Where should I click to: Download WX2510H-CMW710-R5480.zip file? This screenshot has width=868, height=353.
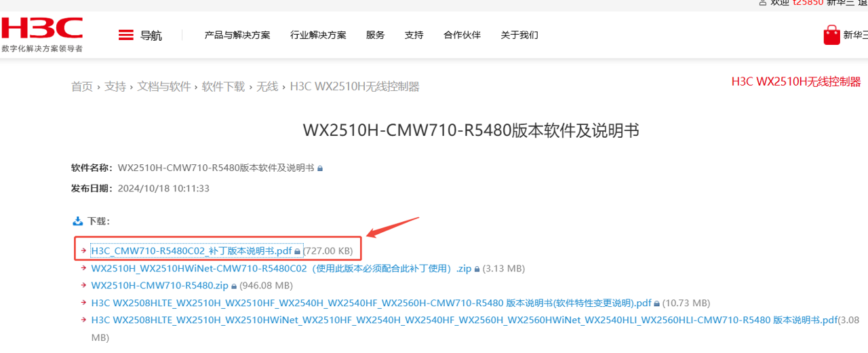coord(160,286)
